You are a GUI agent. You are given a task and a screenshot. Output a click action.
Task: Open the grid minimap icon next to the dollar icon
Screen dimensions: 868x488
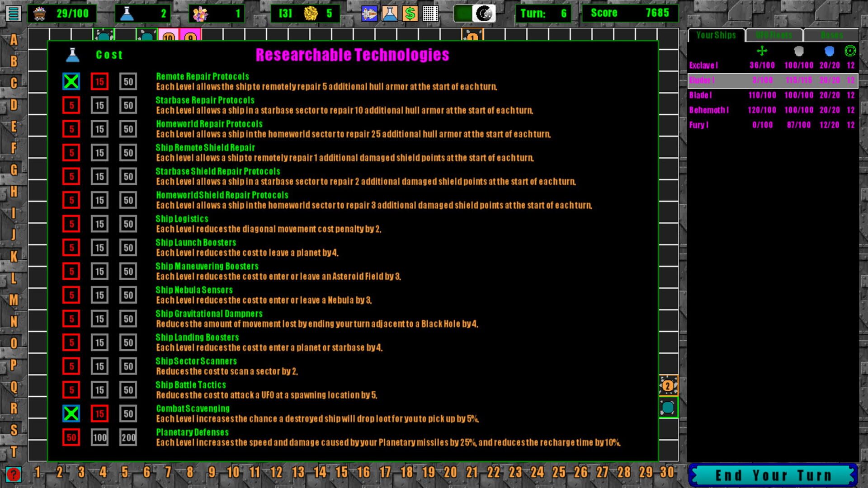430,13
